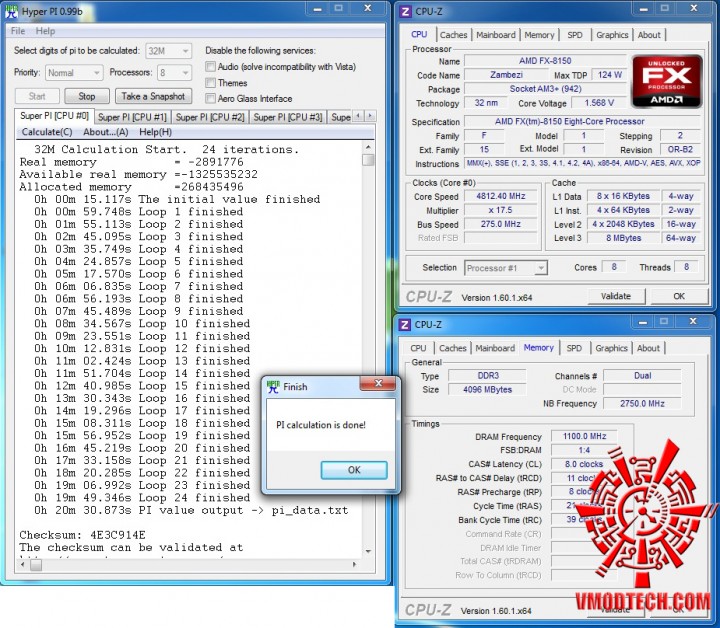The height and width of the screenshot is (628, 720).
Task: Select CPU tab in top CPU-Z window
Action: point(419,34)
